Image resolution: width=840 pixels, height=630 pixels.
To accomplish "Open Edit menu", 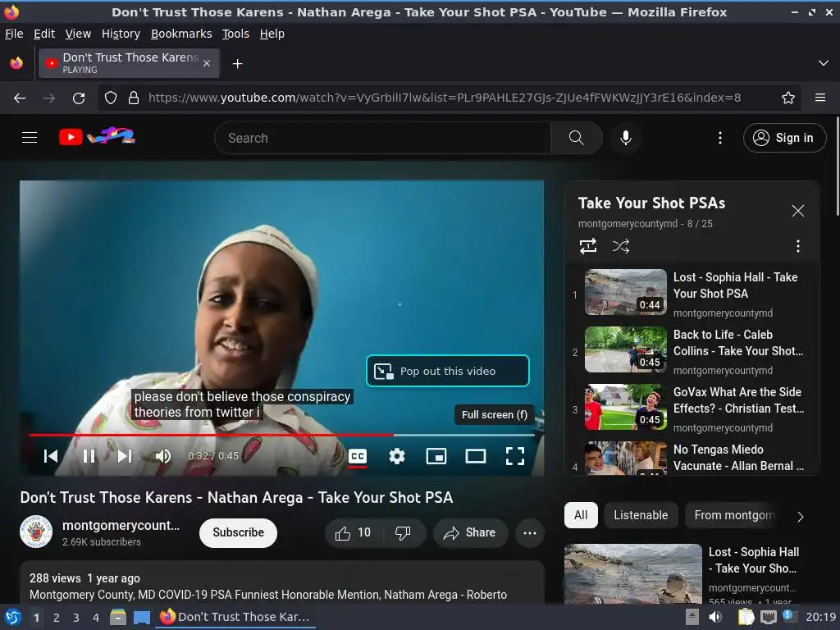I will (x=44, y=34).
